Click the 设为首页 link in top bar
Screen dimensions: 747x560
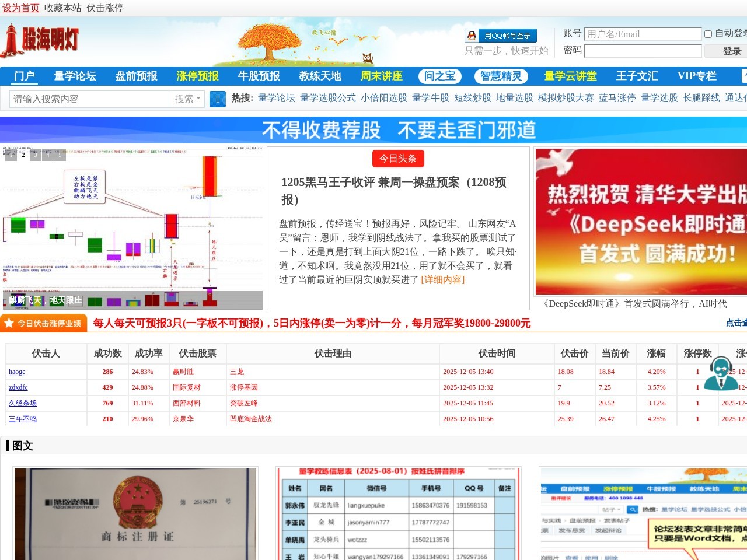(x=19, y=8)
